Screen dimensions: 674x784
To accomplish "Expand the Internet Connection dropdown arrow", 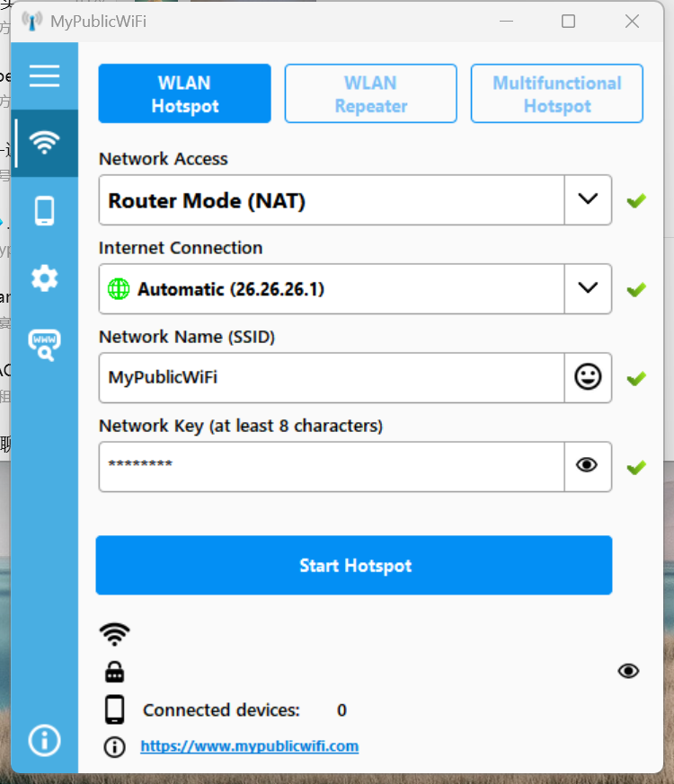I will tap(588, 288).
